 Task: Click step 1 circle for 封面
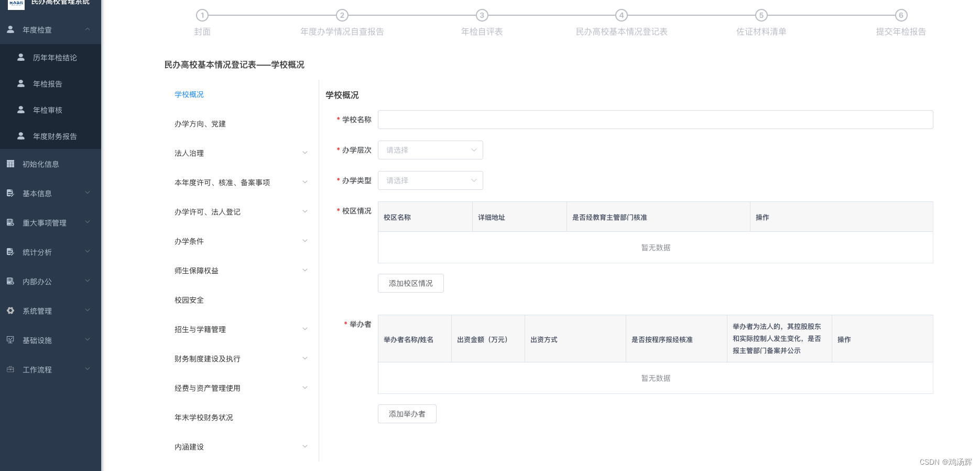point(202,15)
